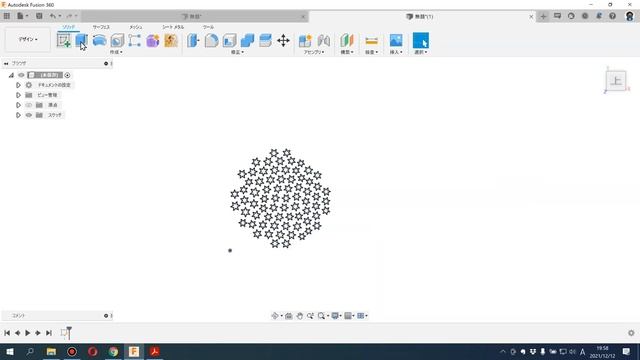The height and width of the screenshot is (360, 640).
Task: Add a new design tab
Action: (x=543, y=16)
